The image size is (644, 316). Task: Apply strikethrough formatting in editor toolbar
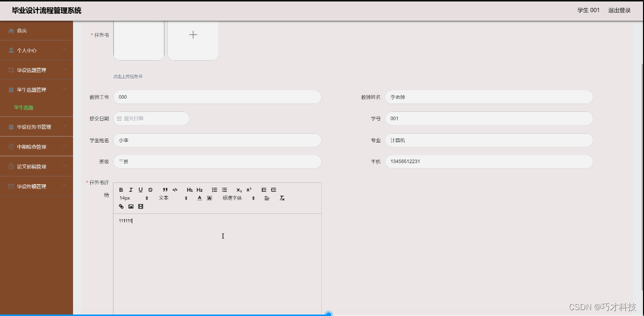151,189
